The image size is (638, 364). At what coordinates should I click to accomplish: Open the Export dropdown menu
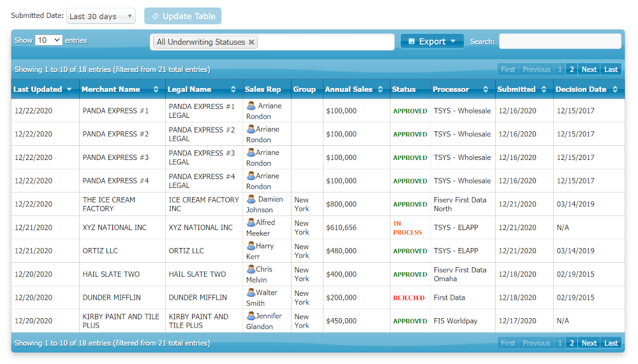(432, 41)
